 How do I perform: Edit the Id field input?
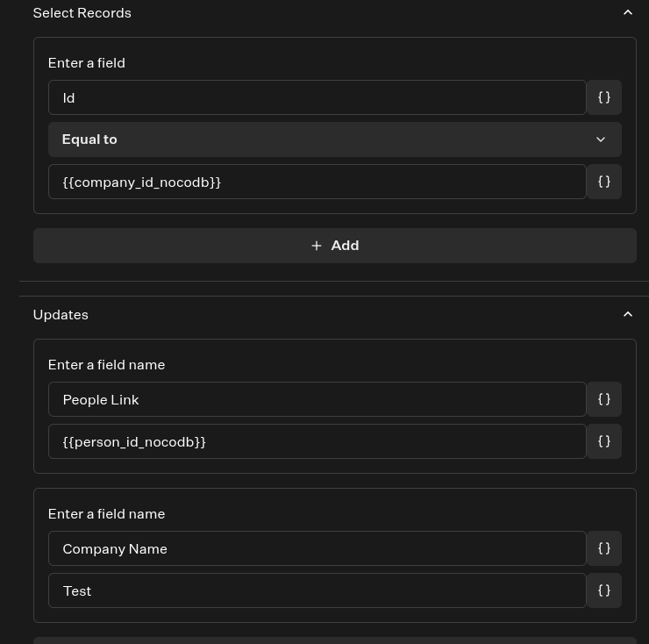pos(317,97)
